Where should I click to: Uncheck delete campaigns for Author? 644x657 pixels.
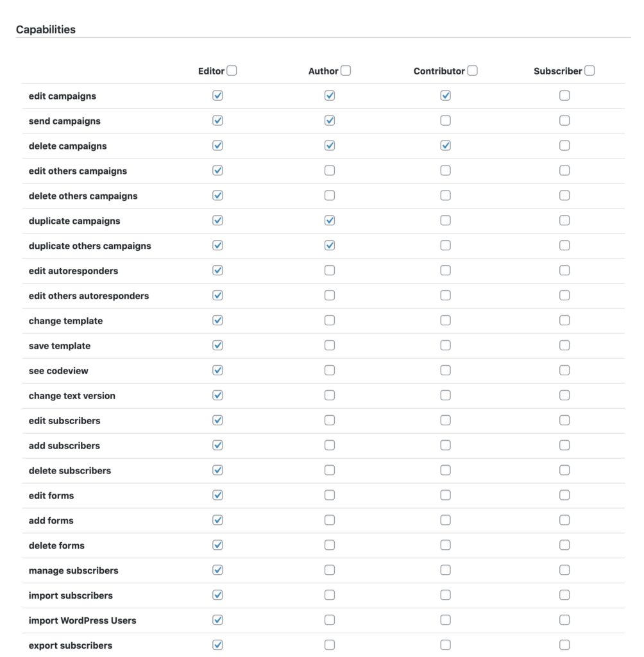pos(330,146)
